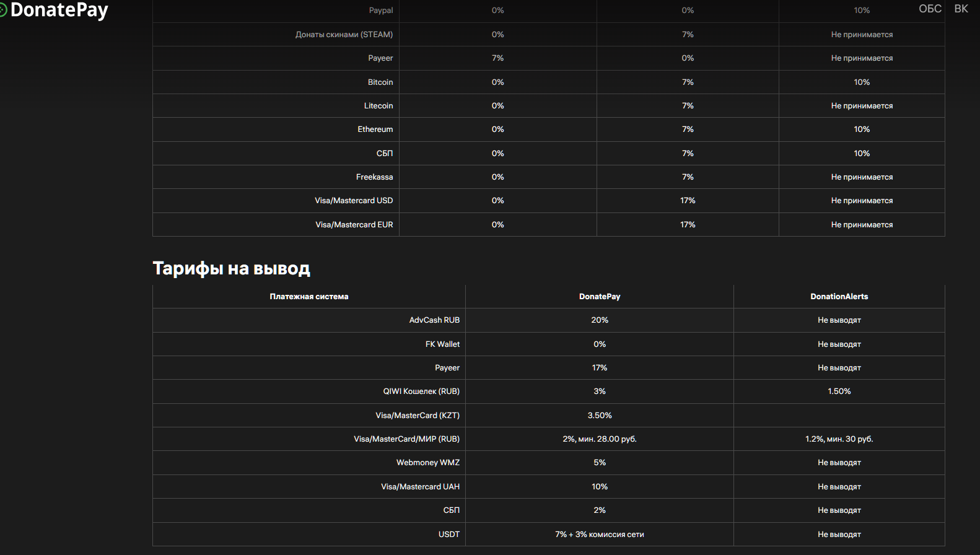
Task: Click the Ethereum row label
Action: point(375,129)
